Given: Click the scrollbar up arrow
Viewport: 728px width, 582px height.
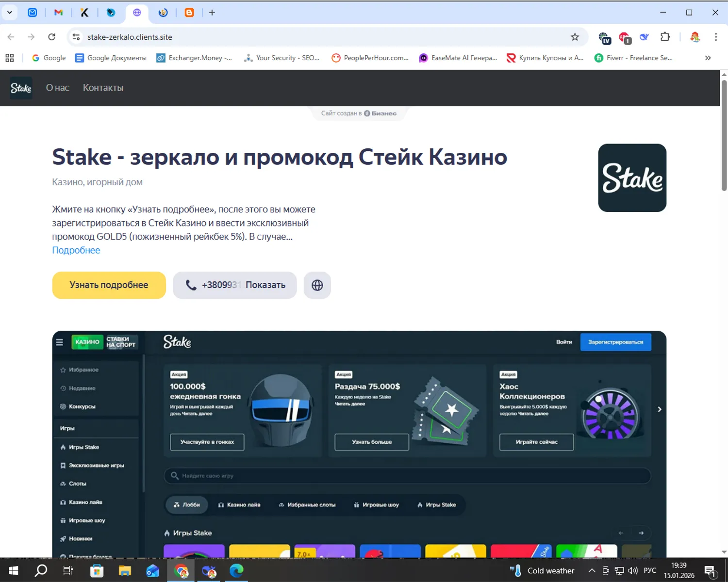Looking at the screenshot, I should click(724, 75).
